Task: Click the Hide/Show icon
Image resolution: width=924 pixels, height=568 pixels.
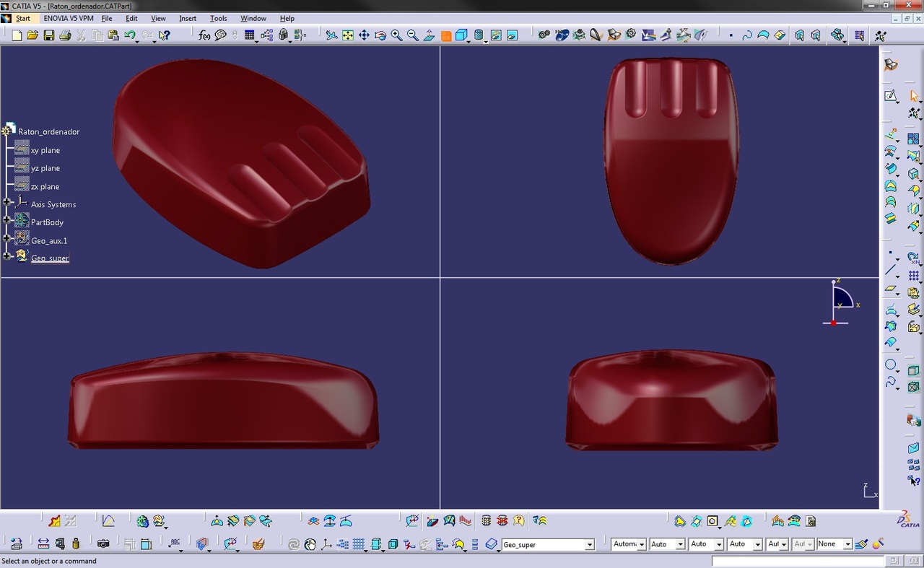Action: coord(496,35)
